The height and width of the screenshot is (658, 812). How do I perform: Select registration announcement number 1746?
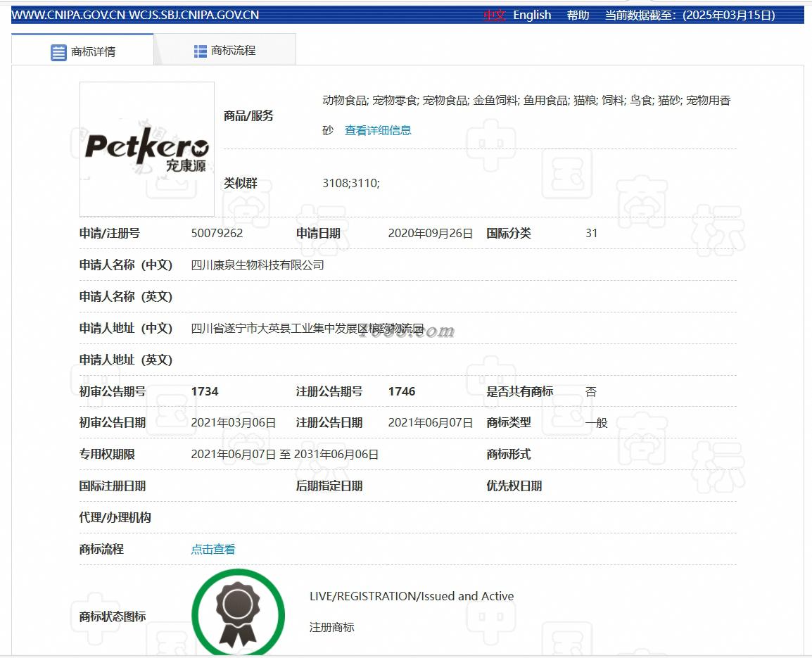[402, 392]
